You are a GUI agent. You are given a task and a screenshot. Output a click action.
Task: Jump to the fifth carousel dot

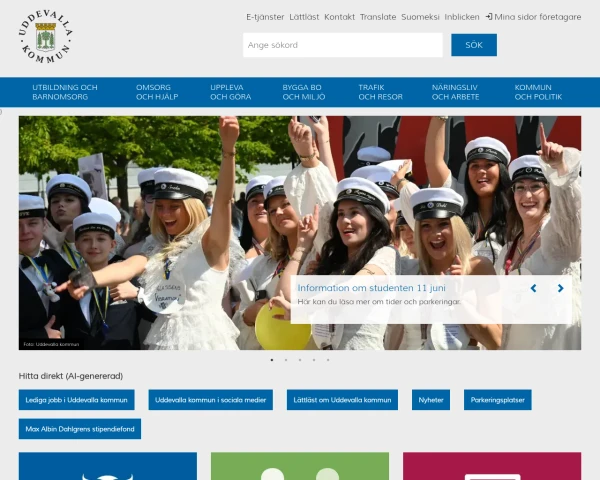[328, 360]
